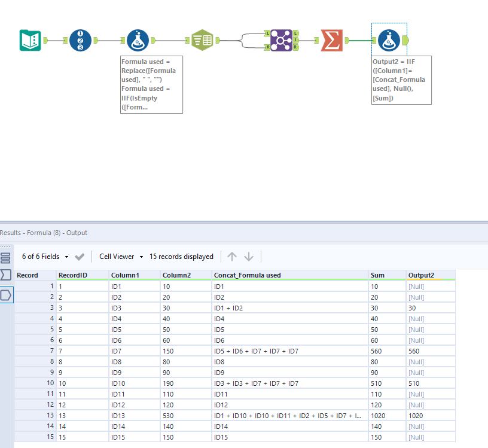488x448 pixels.
Task: Select the Record ID tool
Action: click(x=80, y=40)
